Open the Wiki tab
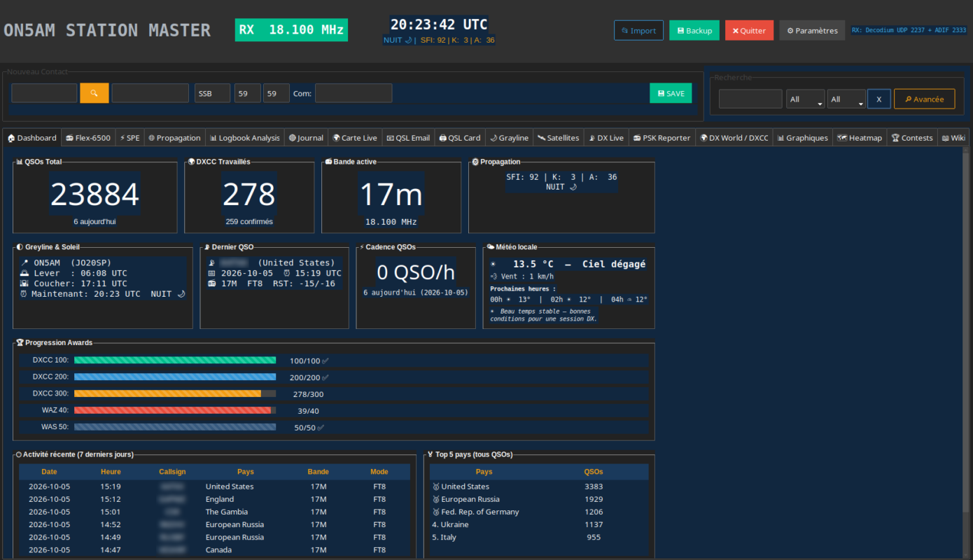This screenshot has height=560, width=973. (953, 138)
